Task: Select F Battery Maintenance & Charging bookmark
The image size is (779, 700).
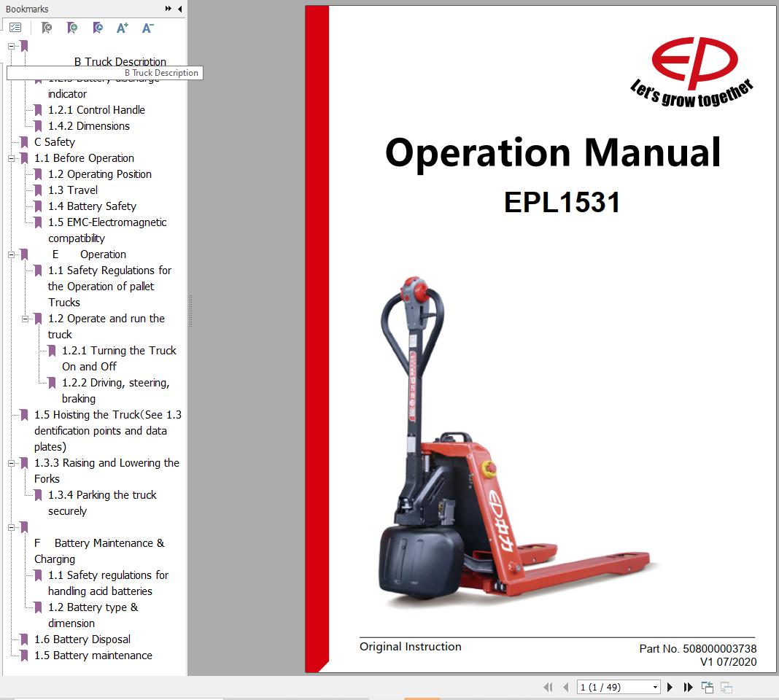Action: coord(99,551)
